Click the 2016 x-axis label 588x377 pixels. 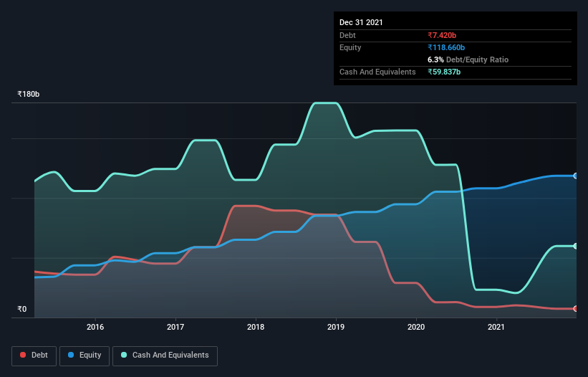tap(95, 327)
